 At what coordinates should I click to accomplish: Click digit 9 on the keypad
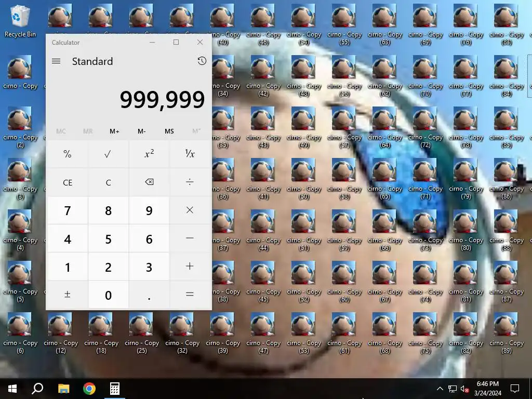pos(149,211)
